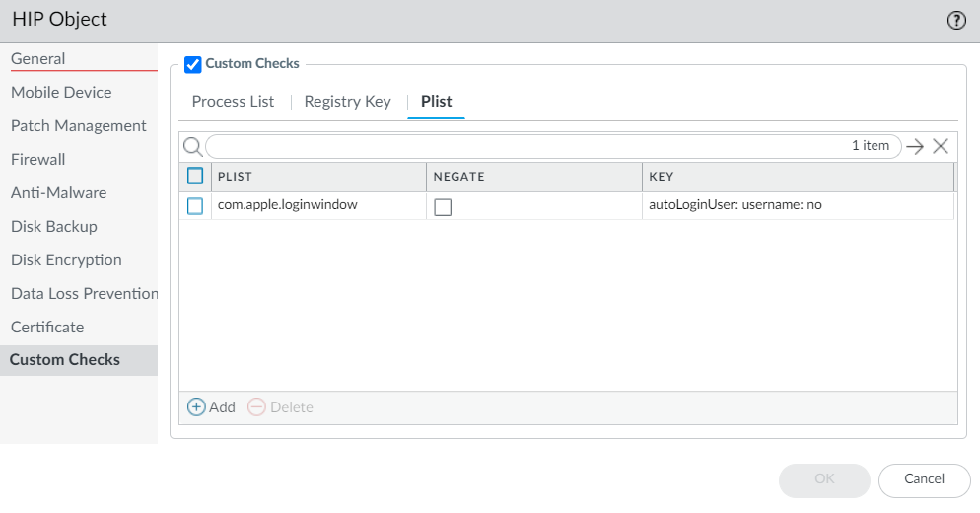The height and width of the screenshot is (513, 980).
Task: Select all rows via header checkbox
Action: coord(195,177)
